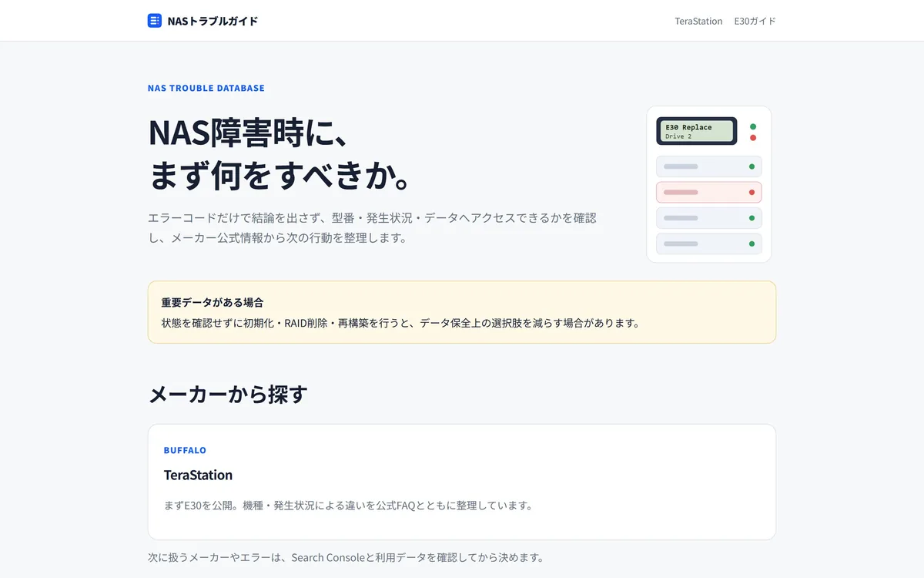This screenshot has height=578, width=924.
Task: Click the エラーコードだけで intro paragraph
Action: [372, 228]
